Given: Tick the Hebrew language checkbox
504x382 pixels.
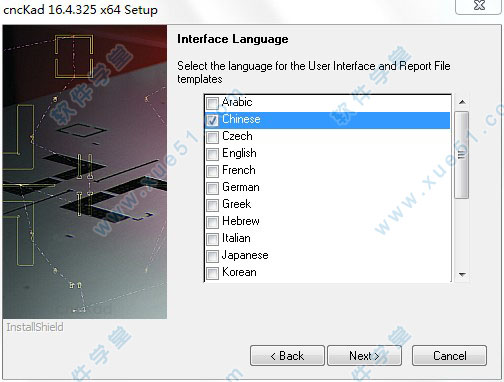Looking at the screenshot, I should click(212, 222).
